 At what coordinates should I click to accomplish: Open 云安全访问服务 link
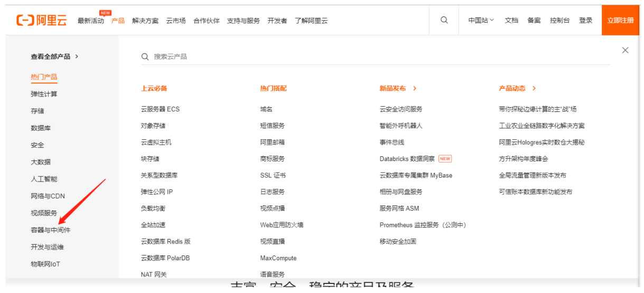click(x=401, y=109)
